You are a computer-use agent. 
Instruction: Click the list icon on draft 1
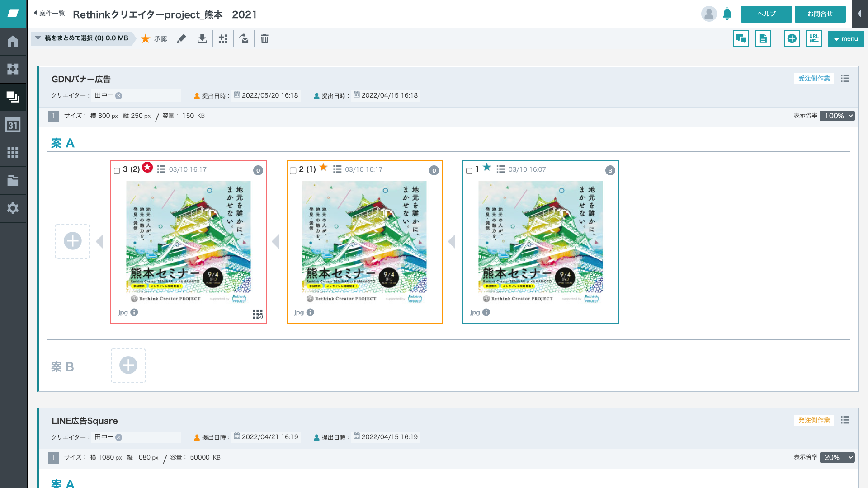coord(500,169)
